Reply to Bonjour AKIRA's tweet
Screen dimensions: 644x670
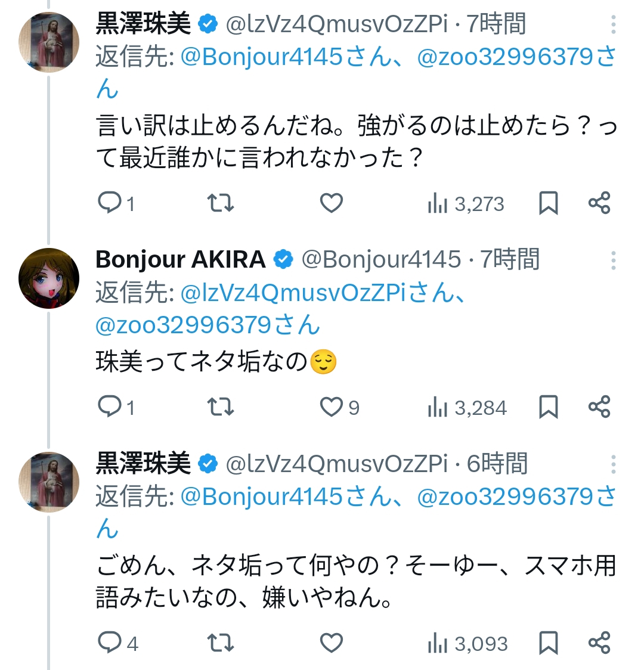tap(110, 408)
